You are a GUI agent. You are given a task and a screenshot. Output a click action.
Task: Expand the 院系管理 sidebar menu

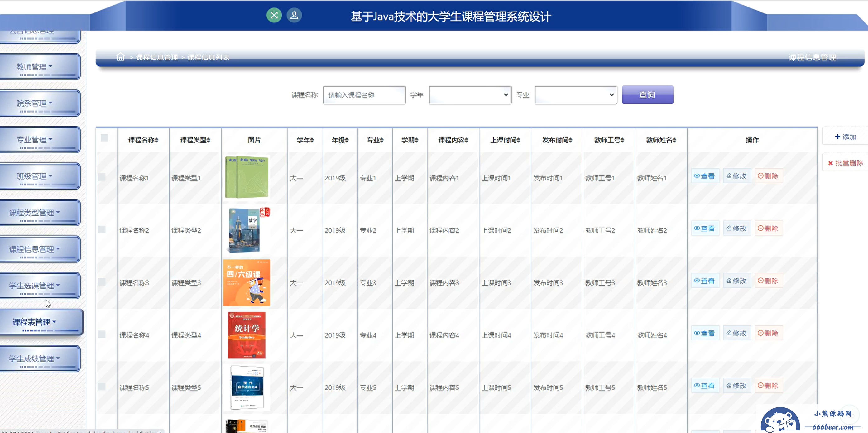40,103
